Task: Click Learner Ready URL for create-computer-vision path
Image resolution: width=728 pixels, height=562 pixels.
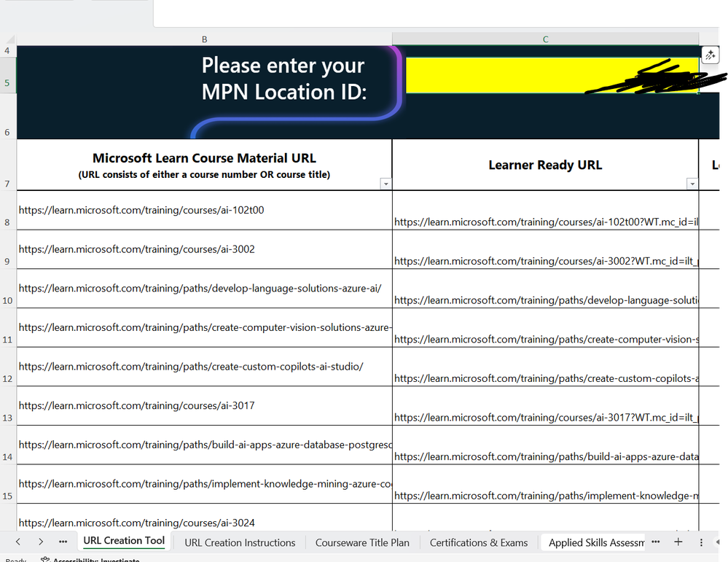Action: point(546,327)
